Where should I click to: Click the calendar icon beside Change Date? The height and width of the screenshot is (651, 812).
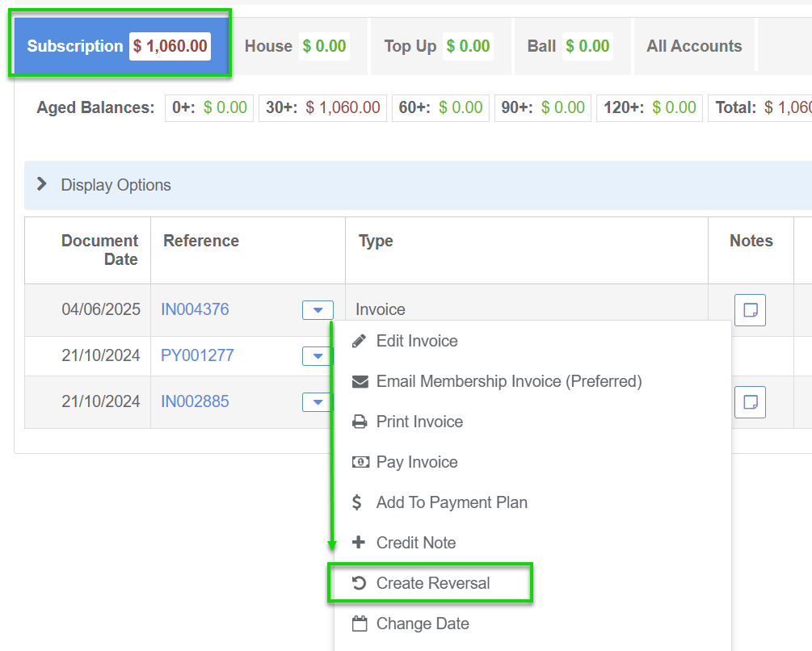coord(360,624)
